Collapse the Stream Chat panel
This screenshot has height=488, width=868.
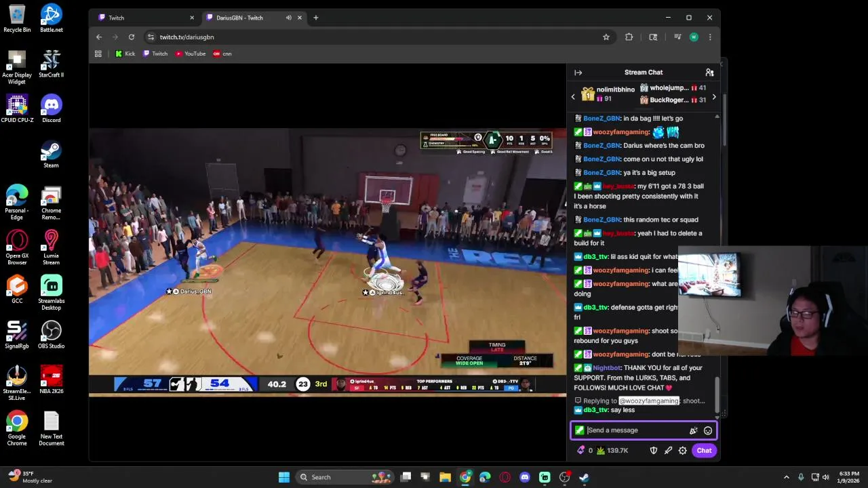point(578,73)
